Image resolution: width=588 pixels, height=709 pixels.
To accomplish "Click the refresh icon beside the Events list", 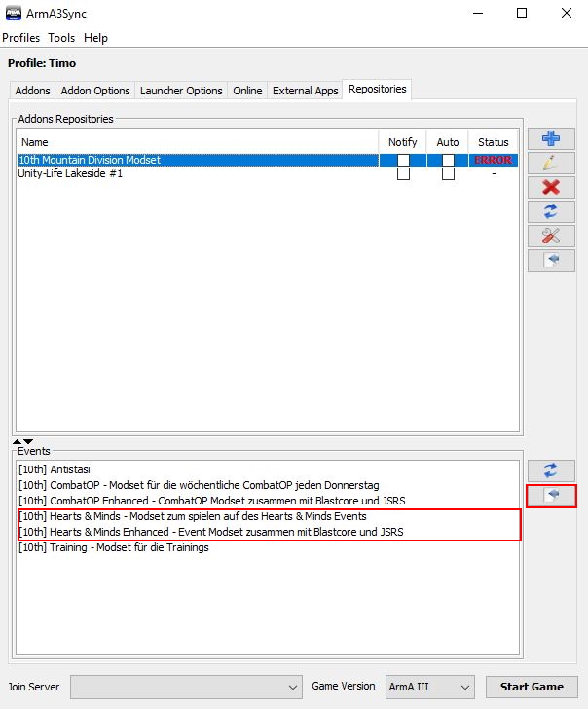I will (551, 470).
